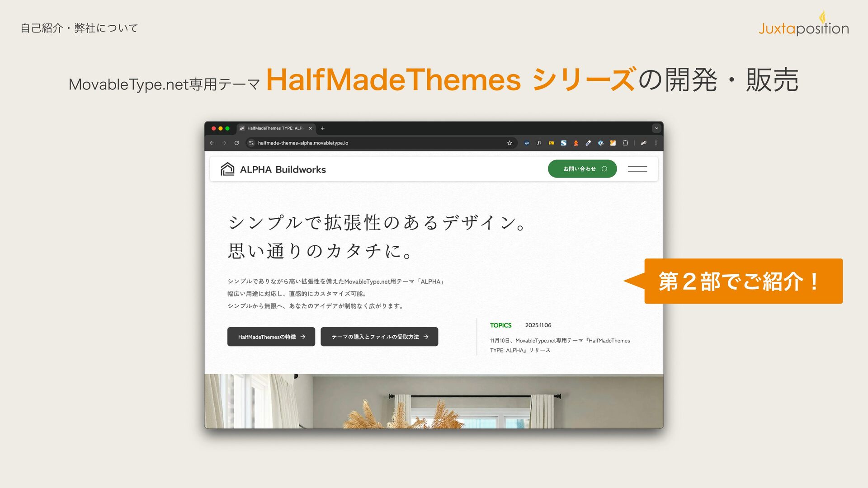Click the browser reload icon
The width and height of the screenshot is (868, 488).
pyautogui.click(x=236, y=143)
